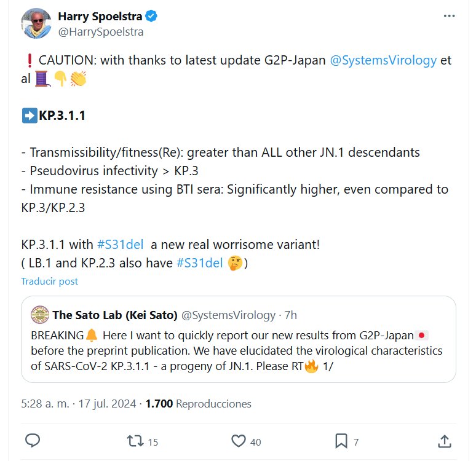Click the Traducir post link
The width and height of the screenshot is (476, 461).
click(50, 282)
